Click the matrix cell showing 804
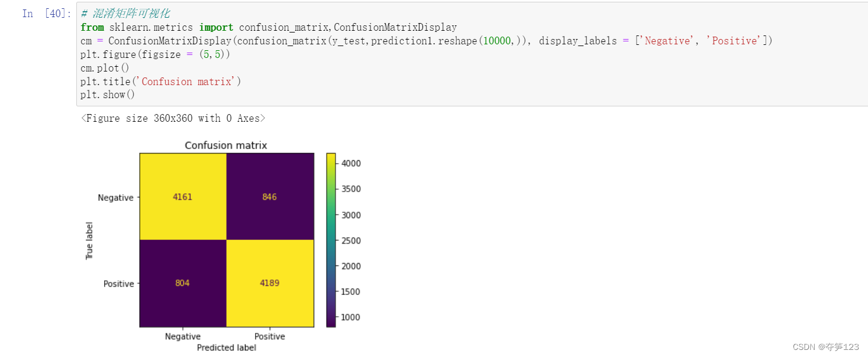Image resolution: width=868 pixels, height=357 pixels. click(183, 283)
